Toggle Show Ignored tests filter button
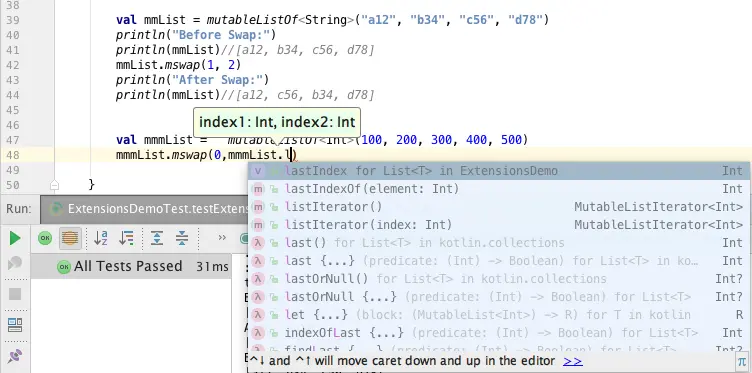752x373 pixels. [70, 238]
